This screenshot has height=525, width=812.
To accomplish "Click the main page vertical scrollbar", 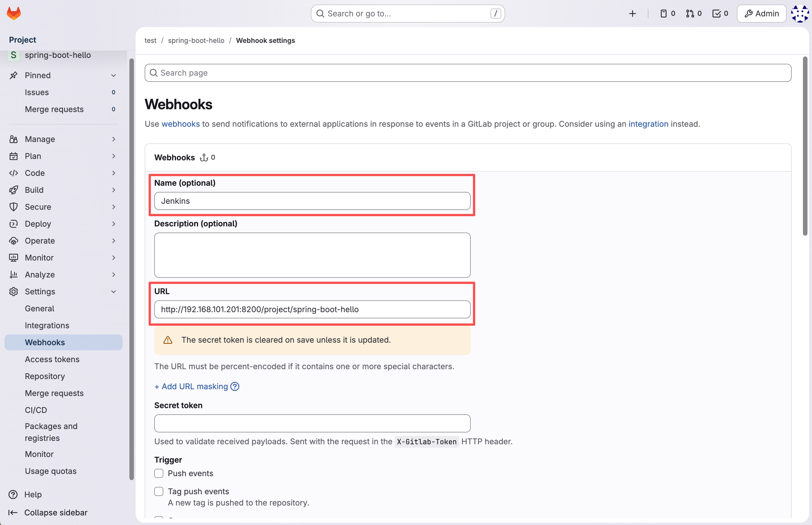I will click(805, 146).
